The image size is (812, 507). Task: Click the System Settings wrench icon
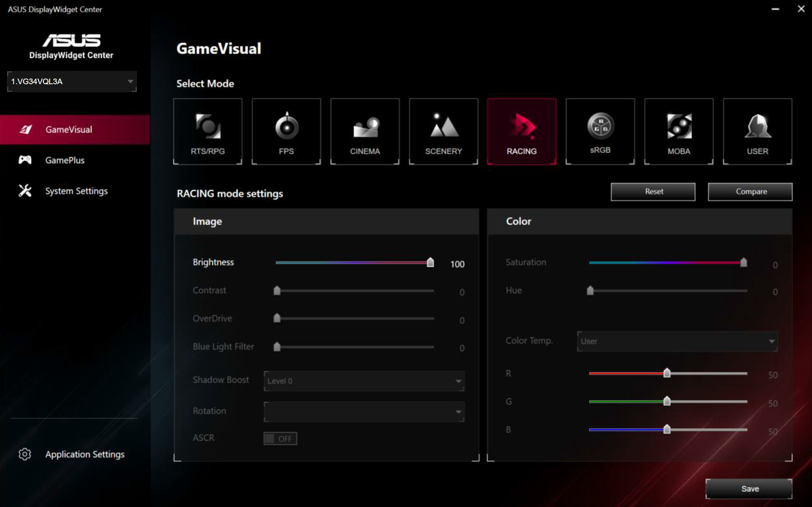click(25, 191)
